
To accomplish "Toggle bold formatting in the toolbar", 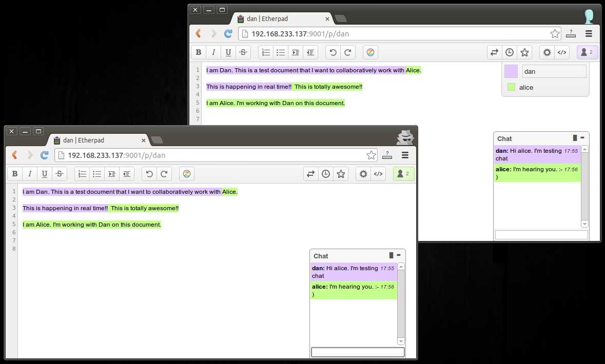I will point(14,173).
